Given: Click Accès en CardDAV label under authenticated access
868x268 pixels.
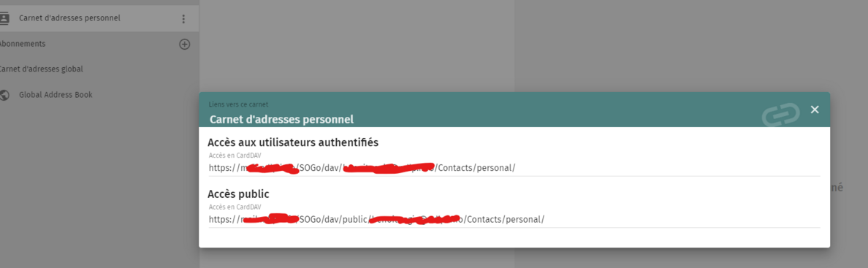Looking at the screenshot, I should pyautogui.click(x=235, y=156).
